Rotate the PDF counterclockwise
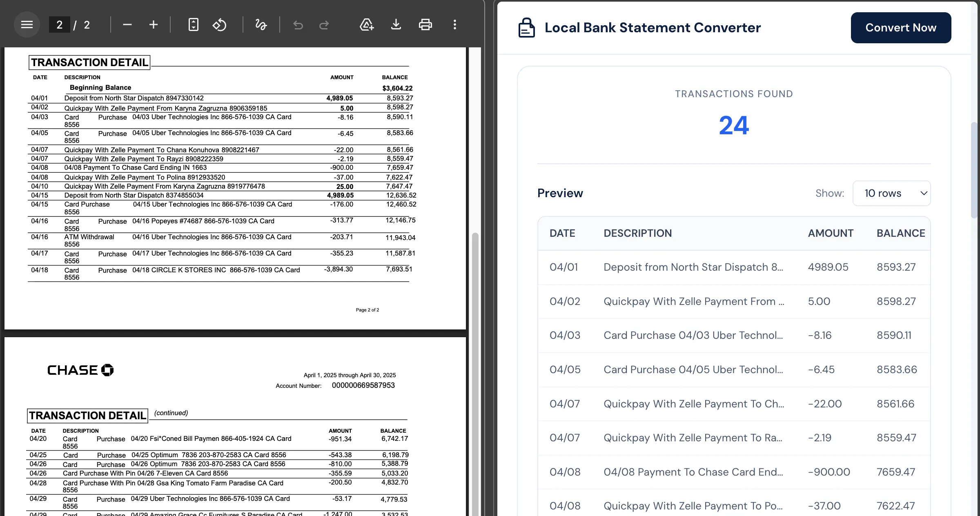 (x=219, y=25)
